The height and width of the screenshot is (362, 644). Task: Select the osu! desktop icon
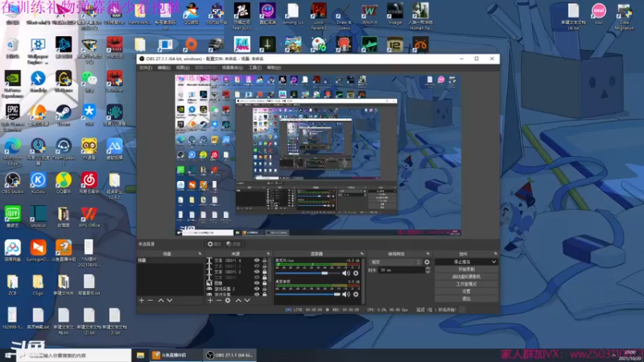[598, 14]
